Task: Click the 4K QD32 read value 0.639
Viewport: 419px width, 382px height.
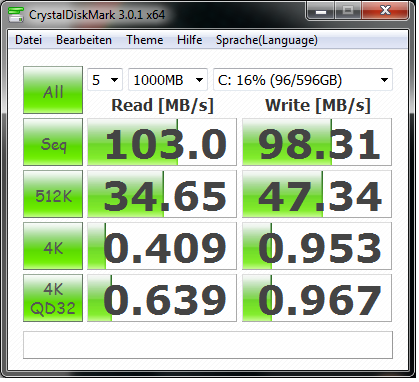Action: pos(162,298)
